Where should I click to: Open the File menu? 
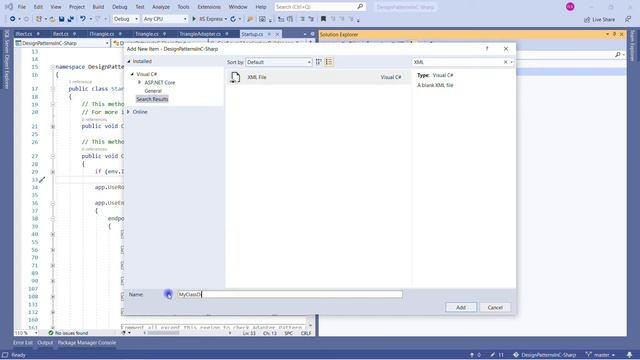click(22, 7)
